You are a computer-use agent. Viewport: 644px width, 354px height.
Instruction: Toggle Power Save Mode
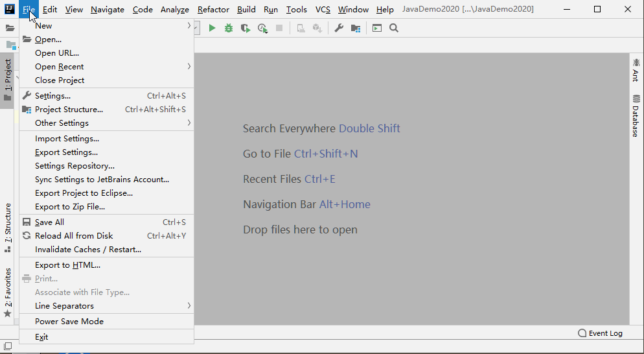(x=107, y=321)
